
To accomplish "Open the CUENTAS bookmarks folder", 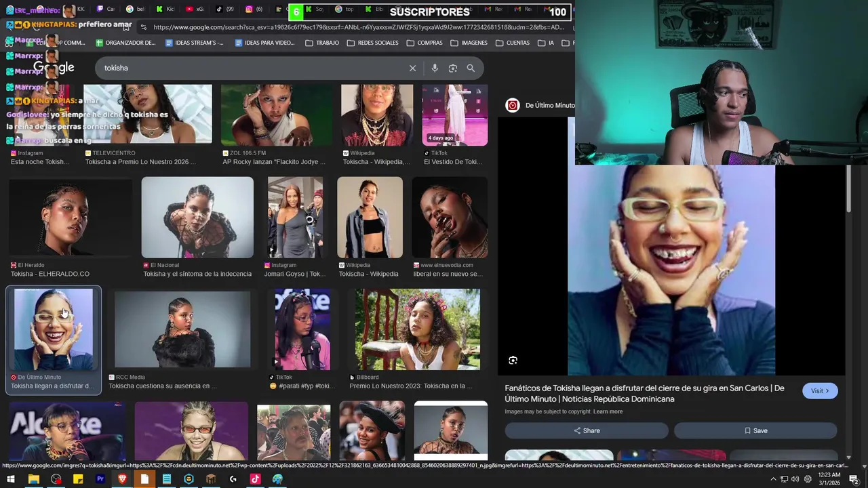I will 513,43.
